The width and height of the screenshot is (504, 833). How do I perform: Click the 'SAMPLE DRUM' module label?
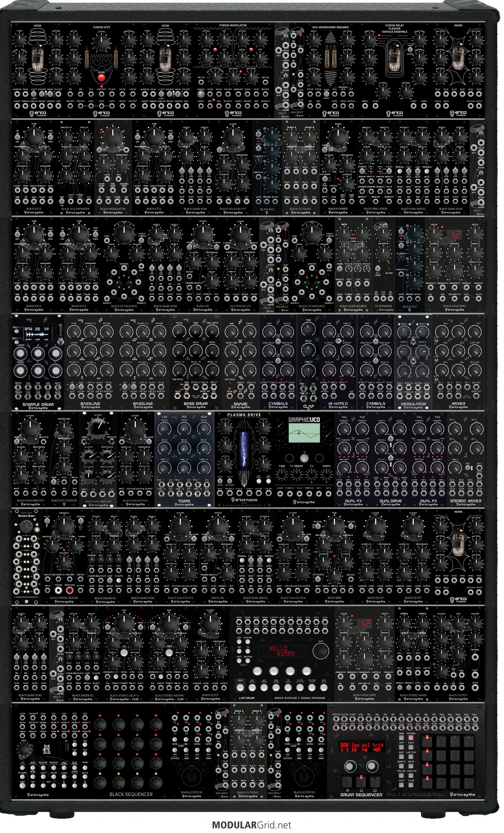click(x=38, y=404)
